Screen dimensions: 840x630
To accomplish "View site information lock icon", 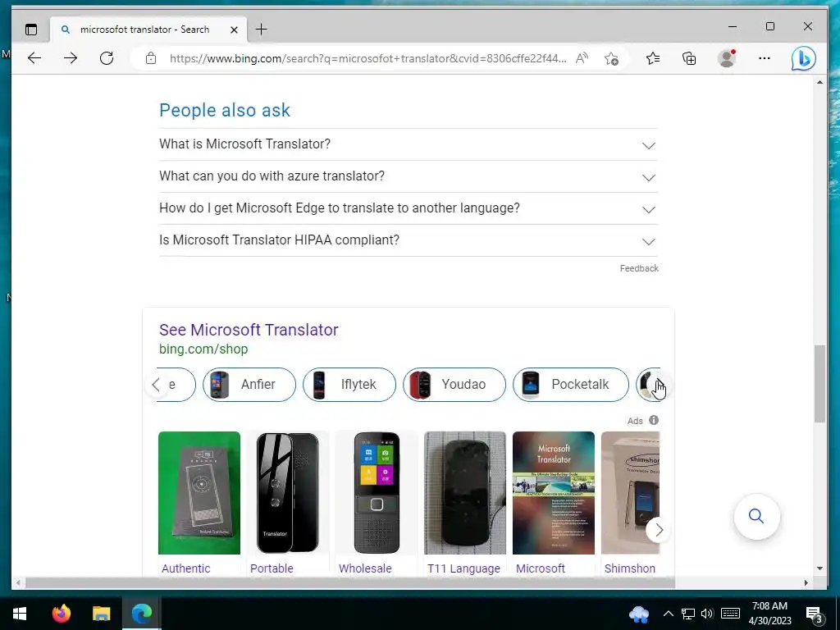I will (x=151, y=58).
